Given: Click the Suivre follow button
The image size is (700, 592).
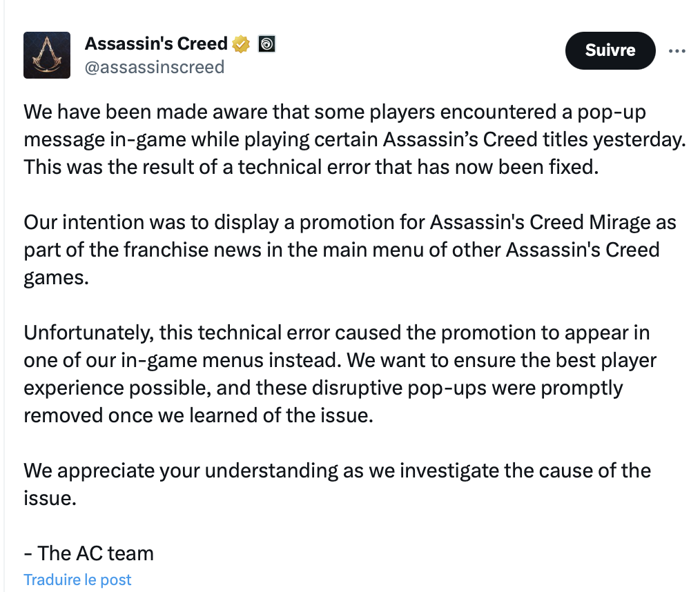Looking at the screenshot, I should tap(610, 50).
